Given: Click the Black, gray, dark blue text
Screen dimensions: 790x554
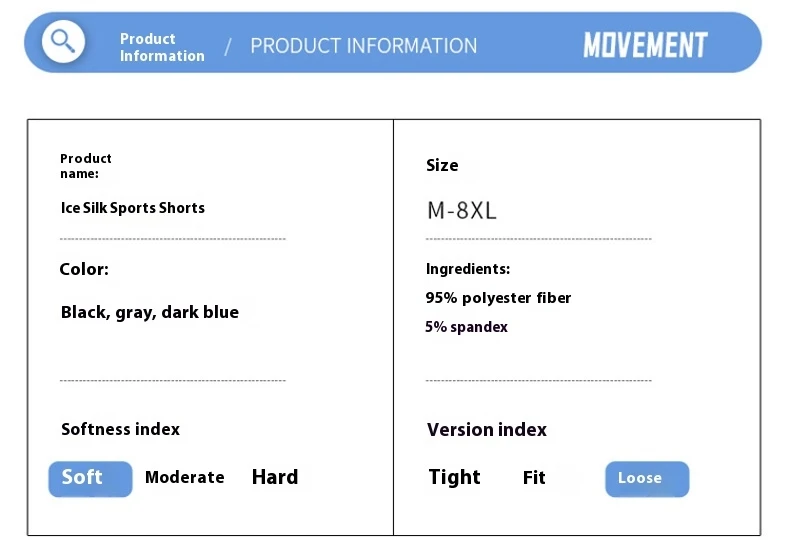Looking at the screenshot, I should 150,312.
